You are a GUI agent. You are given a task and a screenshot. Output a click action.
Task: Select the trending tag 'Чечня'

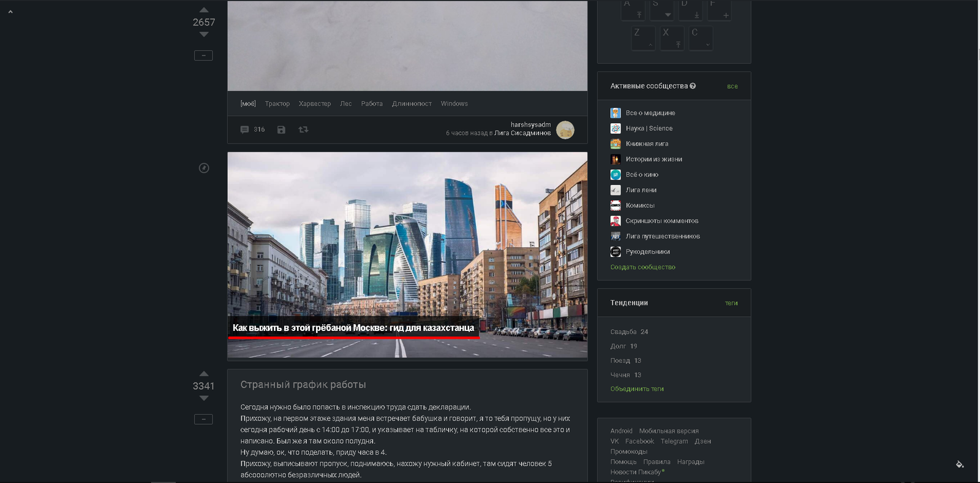point(620,375)
